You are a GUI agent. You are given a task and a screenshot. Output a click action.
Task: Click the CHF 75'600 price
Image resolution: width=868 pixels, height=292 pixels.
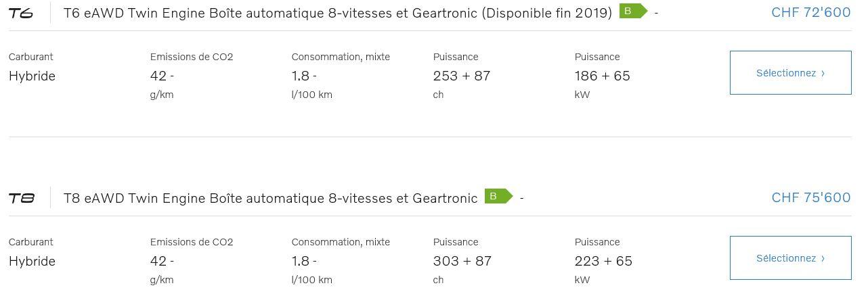point(810,197)
